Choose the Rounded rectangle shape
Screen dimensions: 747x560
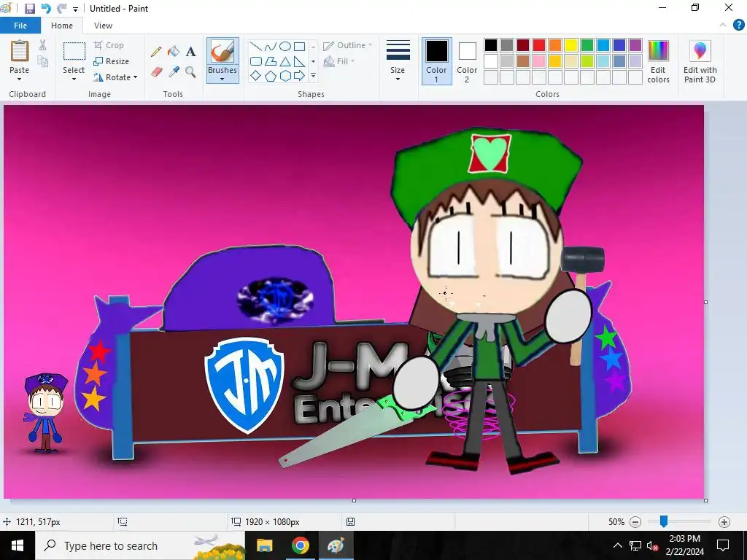(256, 61)
